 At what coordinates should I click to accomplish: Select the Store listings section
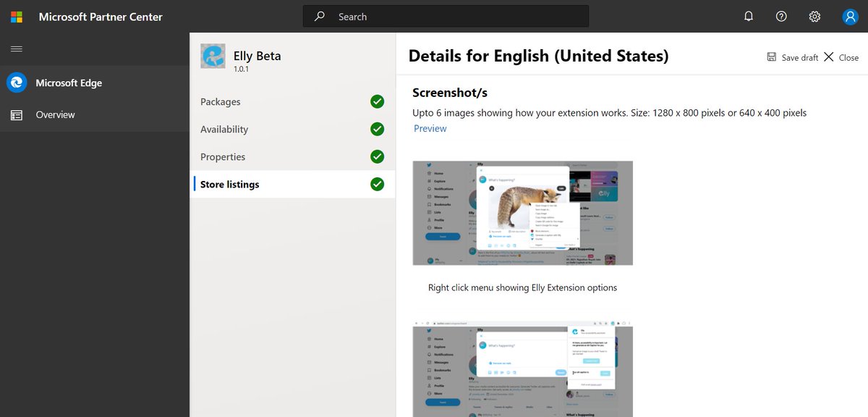[x=292, y=185]
